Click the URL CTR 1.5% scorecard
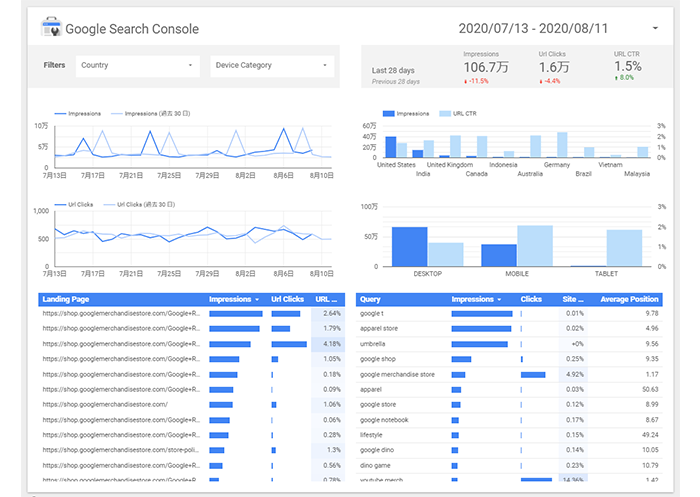700x497 pixels. tap(628, 66)
